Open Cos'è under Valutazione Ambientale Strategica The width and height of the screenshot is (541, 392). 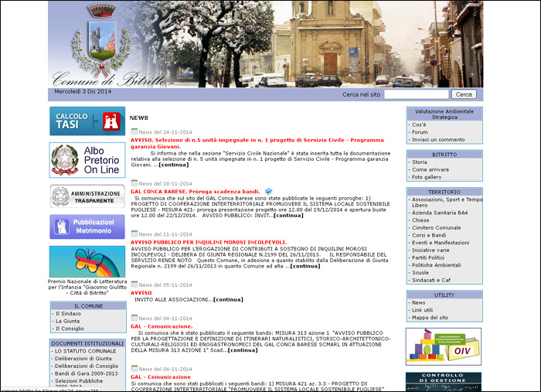click(x=419, y=124)
